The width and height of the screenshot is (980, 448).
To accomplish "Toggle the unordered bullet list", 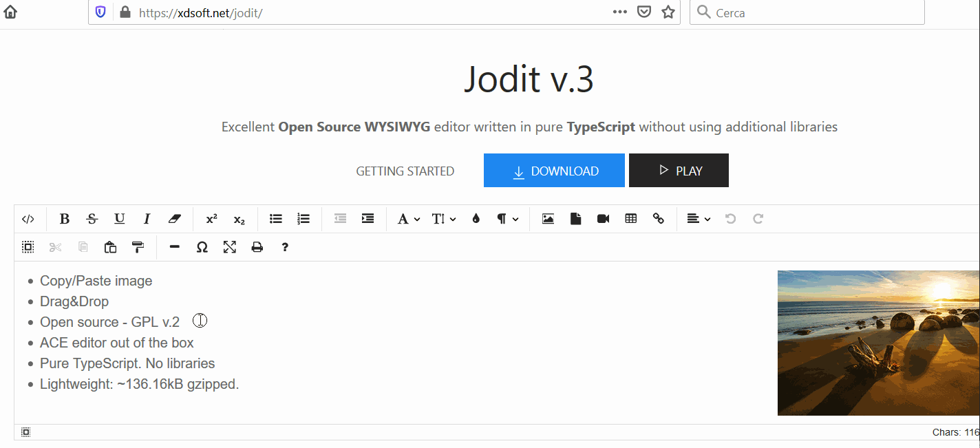I will point(275,218).
